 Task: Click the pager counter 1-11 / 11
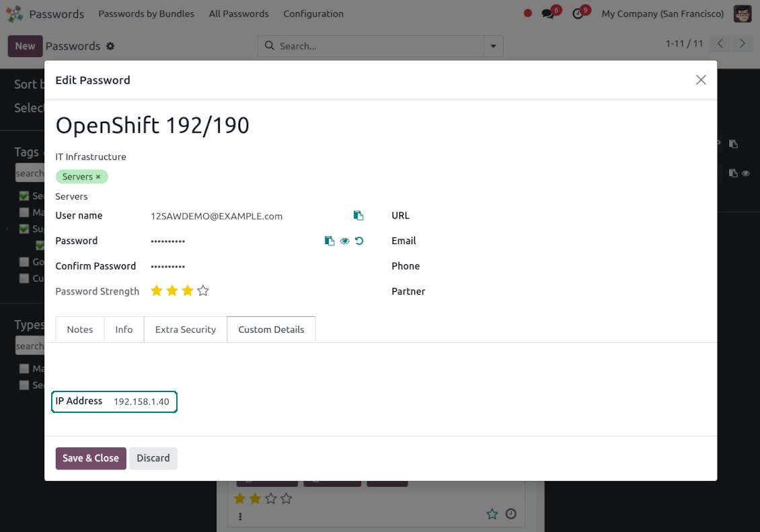tap(684, 44)
